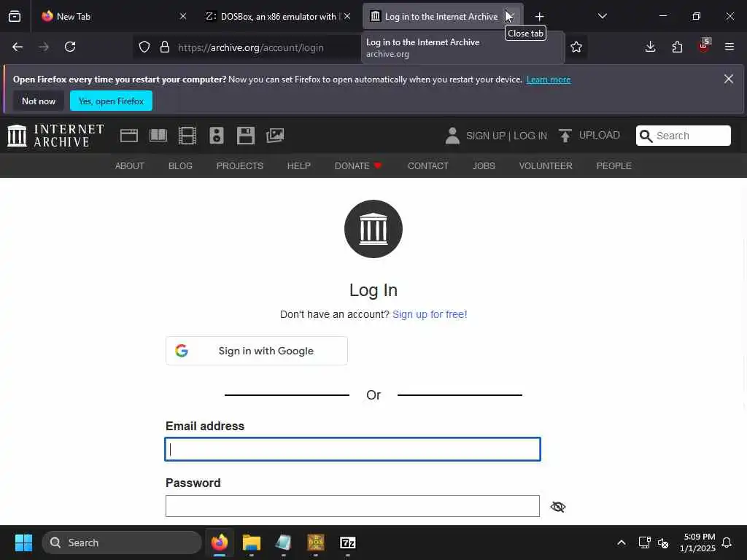747x560 pixels.
Task: Open the muted volume tray icon
Action: tap(662, 542)
